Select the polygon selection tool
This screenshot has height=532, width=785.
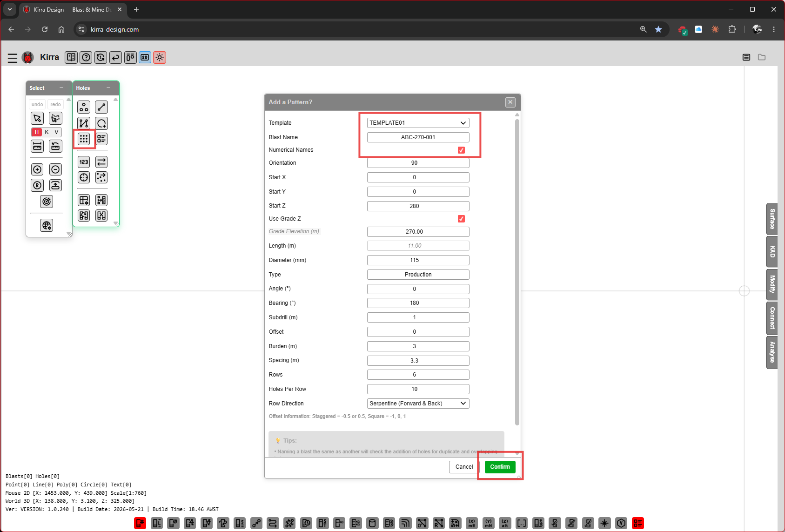(55, 118)
